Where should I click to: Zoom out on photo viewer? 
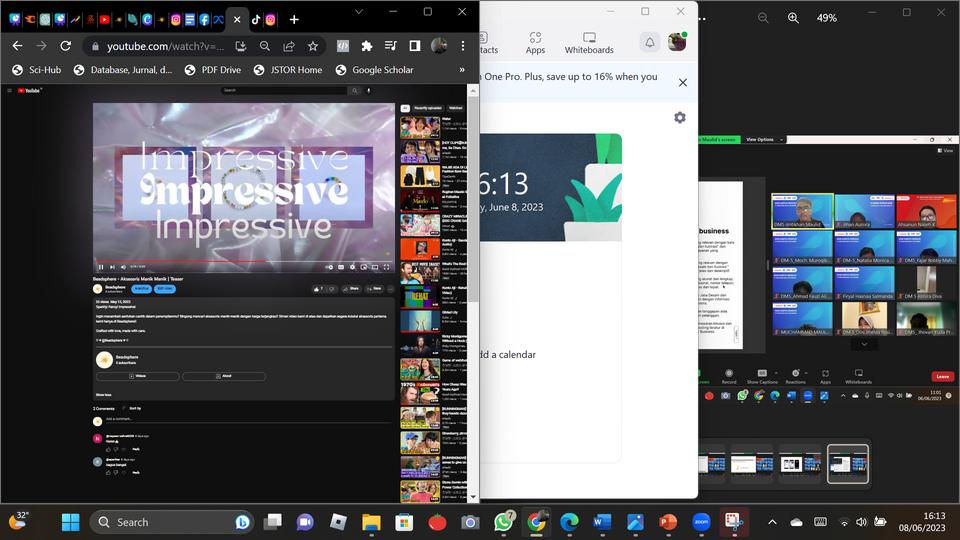(763, 18)
